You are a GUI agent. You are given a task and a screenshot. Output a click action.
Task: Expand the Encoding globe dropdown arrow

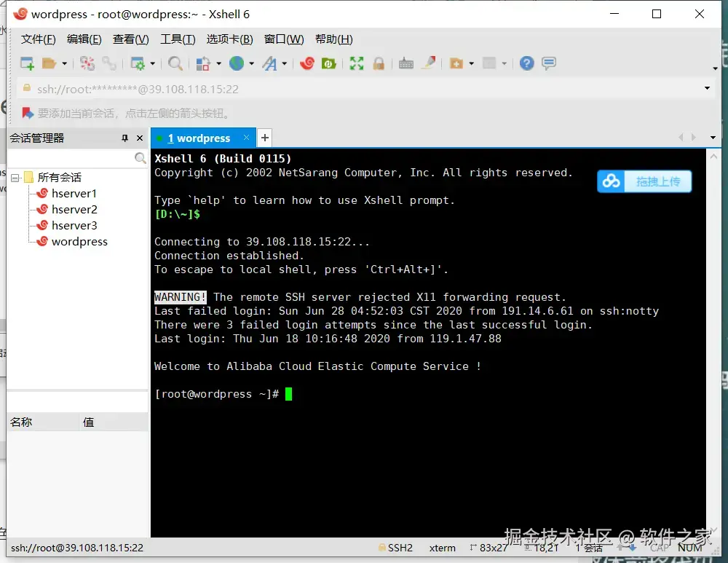click(251, 63)
